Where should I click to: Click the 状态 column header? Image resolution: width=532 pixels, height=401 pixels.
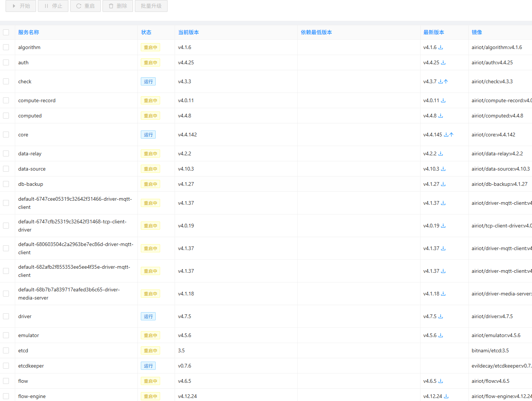(146, 32)
